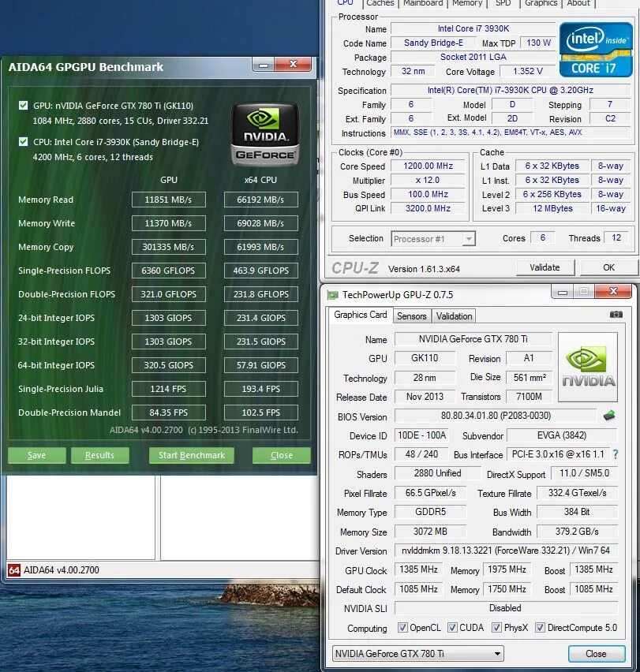The height and width of the screenshot is (672, 640).
Task: Toggle the CUDA checkbox in GPU-Z
Action: [x=452, y=627]
